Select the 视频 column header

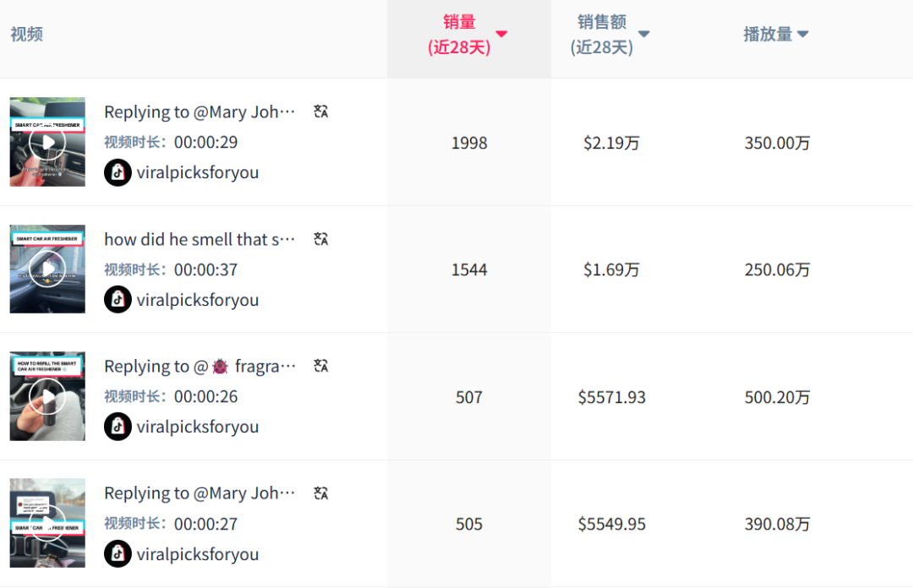pyautogui.click(x=26, y=35)
